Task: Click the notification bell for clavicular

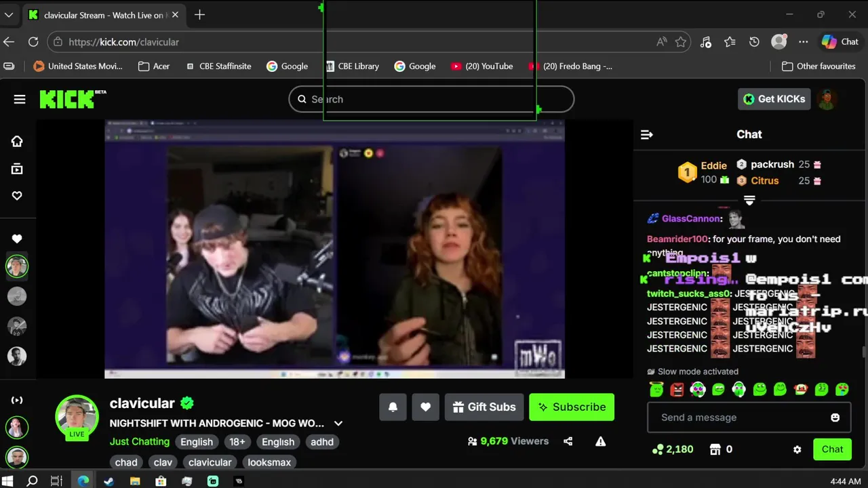Action: (x=393, y=407)
